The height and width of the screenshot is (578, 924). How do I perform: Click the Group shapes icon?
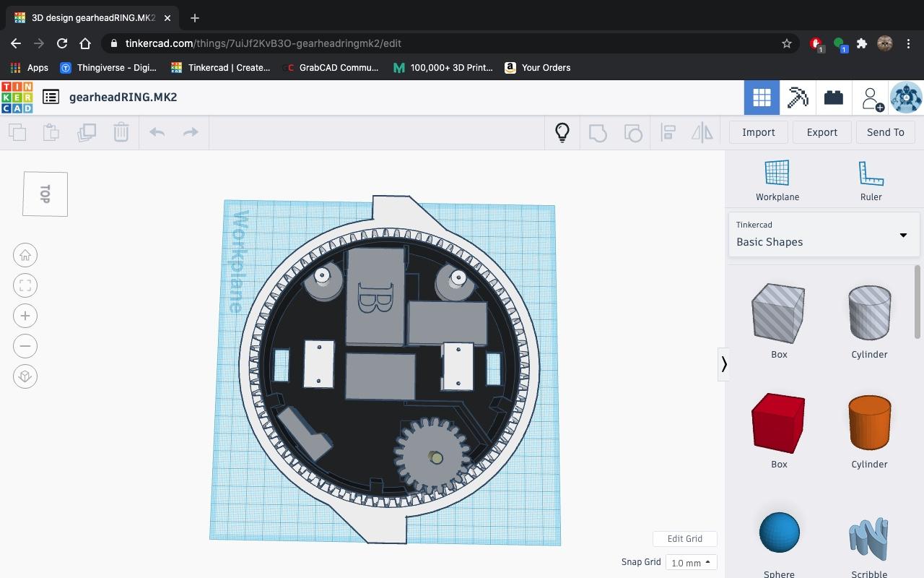tap(598, 133)
